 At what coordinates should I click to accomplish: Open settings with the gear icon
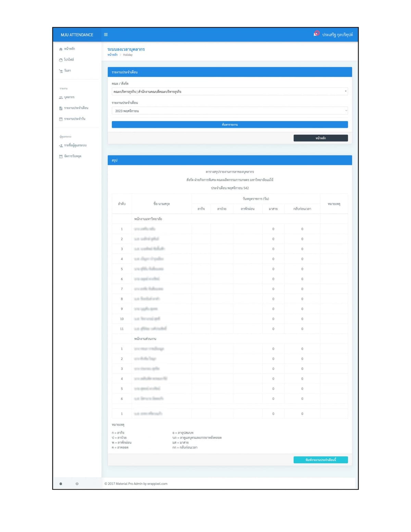[x=61, y=484]
